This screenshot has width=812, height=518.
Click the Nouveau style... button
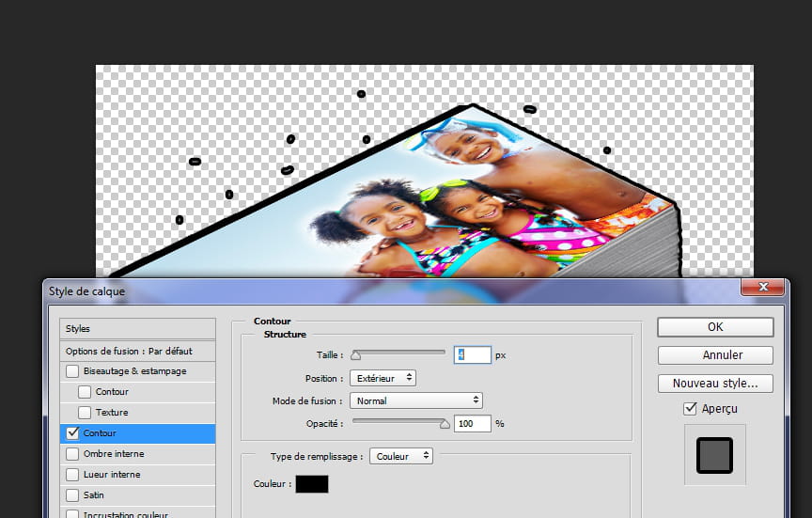pos(715,384)
